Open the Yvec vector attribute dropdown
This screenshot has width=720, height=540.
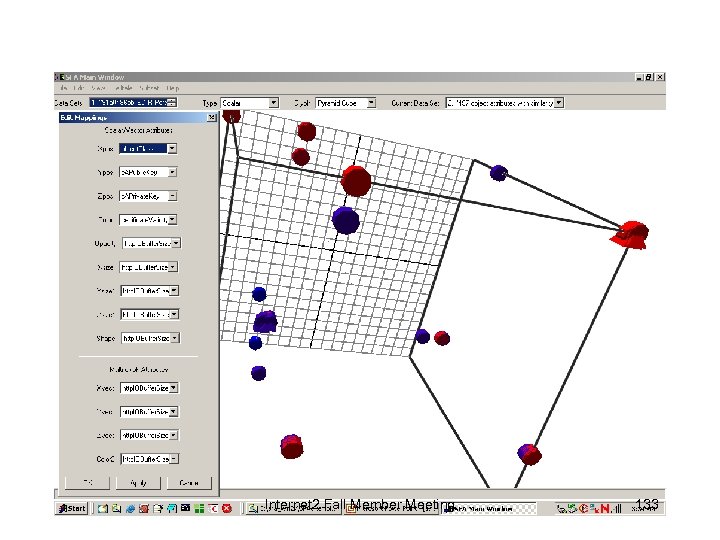(174, 412)
